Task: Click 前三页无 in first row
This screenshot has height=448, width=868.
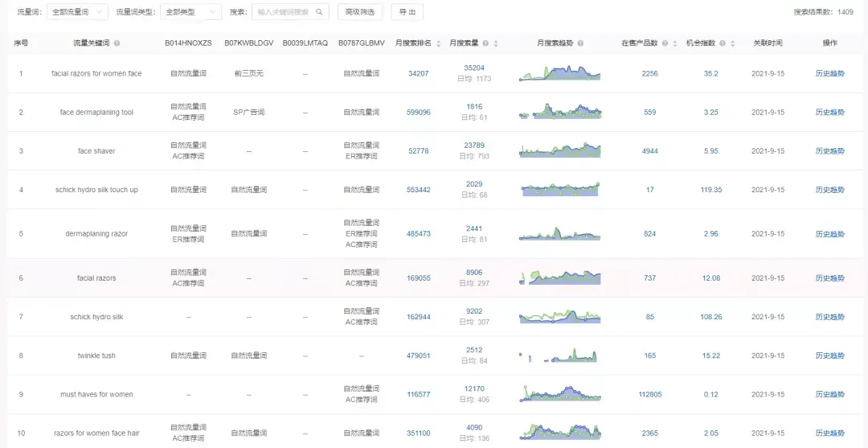Action: tap(249, 73)
